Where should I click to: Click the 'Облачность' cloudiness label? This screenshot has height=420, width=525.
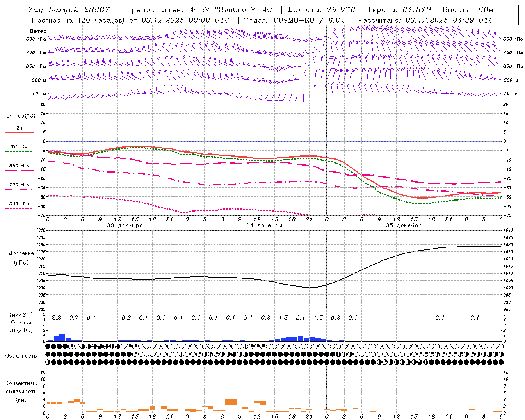tap(21, 356)
